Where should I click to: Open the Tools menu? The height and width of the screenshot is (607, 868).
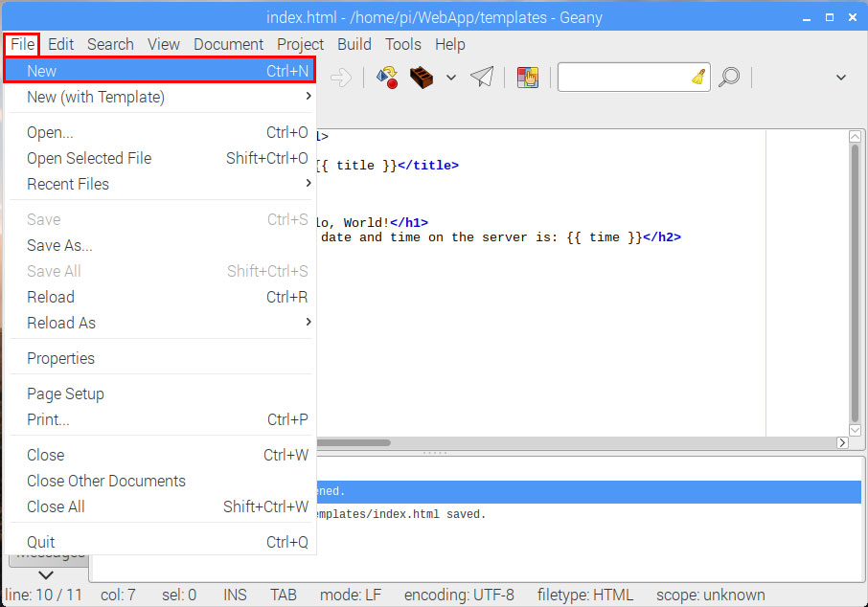tap(402, 44)
